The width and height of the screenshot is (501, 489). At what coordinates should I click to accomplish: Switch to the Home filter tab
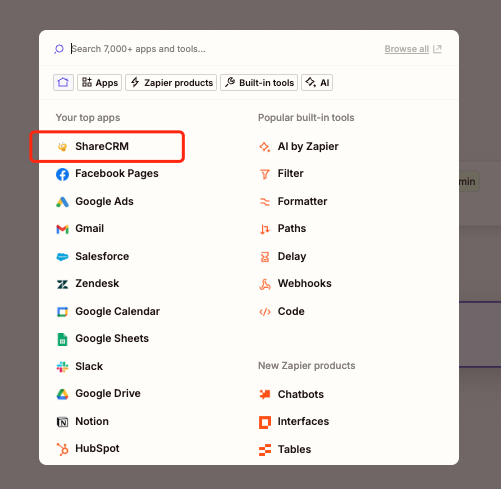(63, 82)
